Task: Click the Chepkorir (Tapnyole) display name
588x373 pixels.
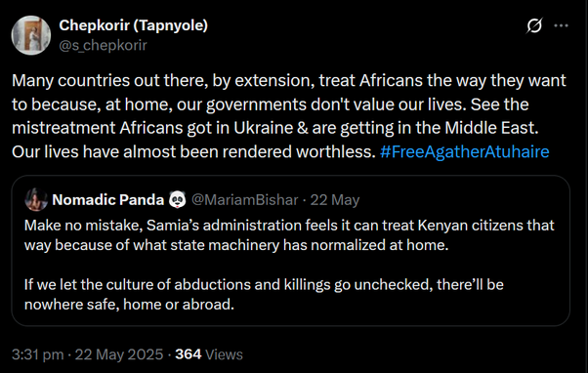Action: [133, 25]
